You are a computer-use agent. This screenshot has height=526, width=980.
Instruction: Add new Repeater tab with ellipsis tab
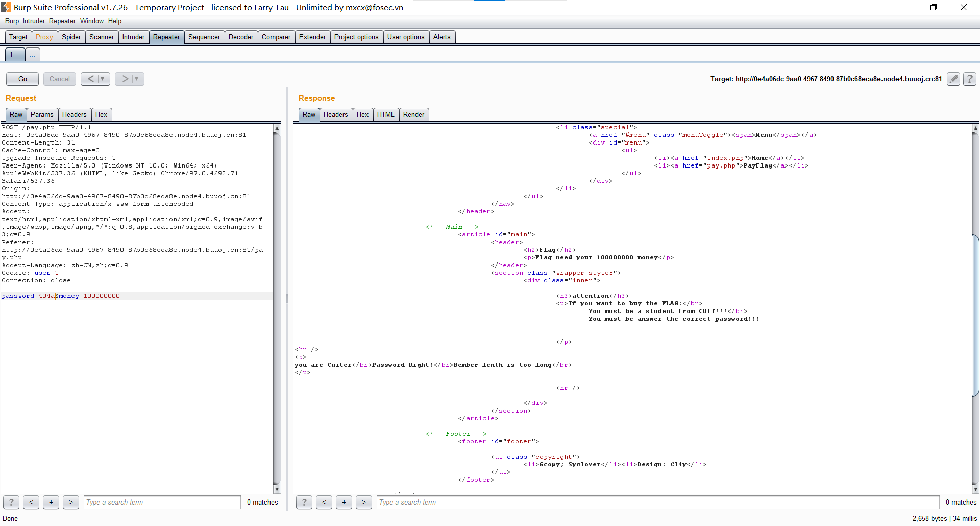[32, 55]
